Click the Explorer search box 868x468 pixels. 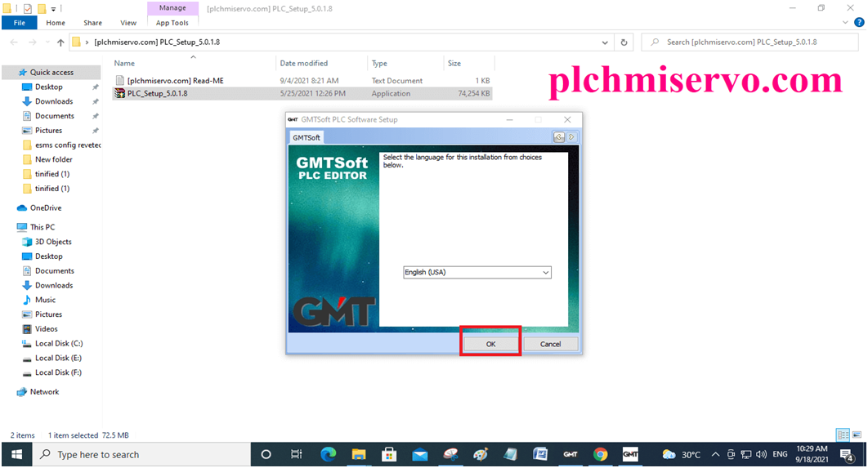748,42
